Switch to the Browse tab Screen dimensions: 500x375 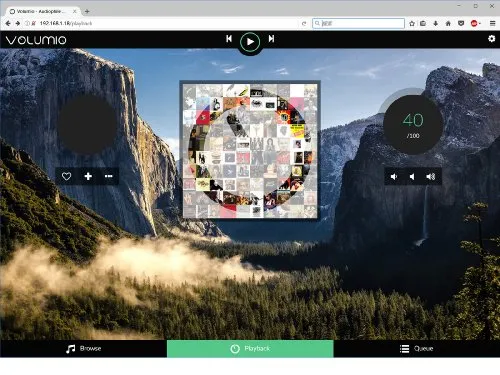point(83,349)
